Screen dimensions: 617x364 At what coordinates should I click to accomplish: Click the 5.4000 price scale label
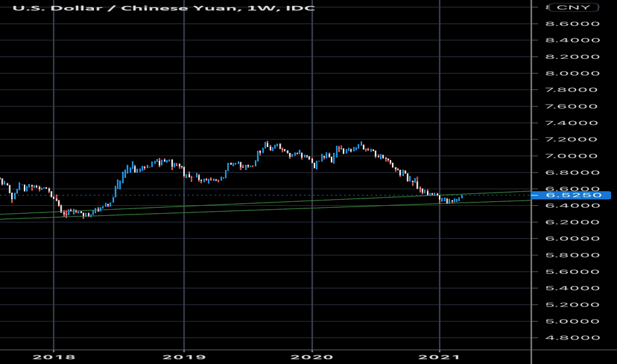(573, 288)
